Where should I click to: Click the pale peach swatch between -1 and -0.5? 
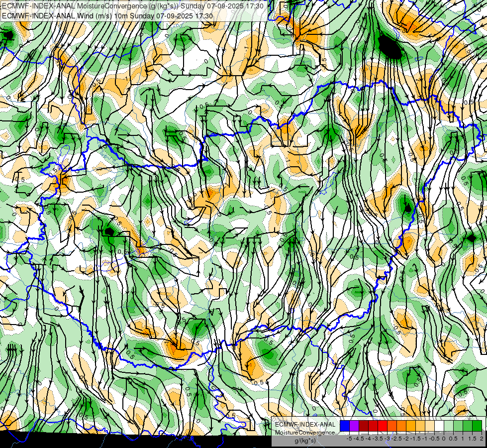tap(430, 426)
